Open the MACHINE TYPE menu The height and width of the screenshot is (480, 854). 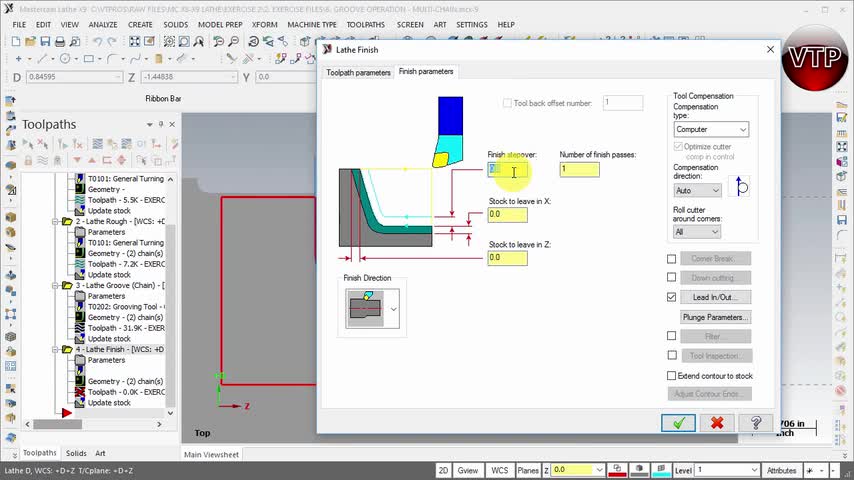[x=312, y=25]
